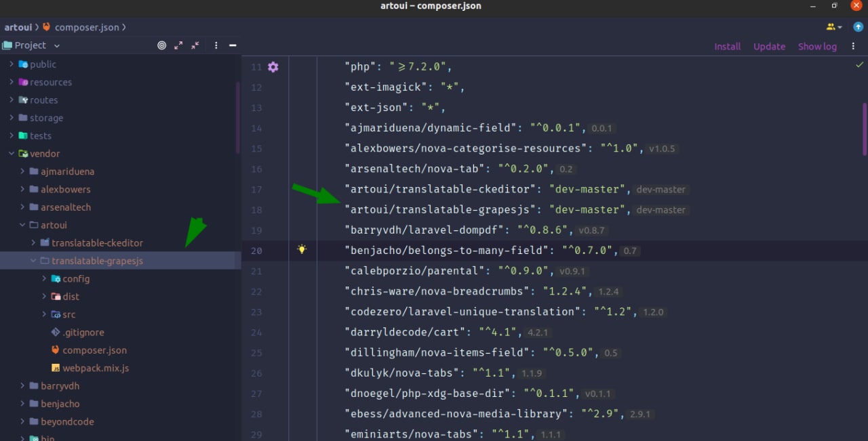Screen dimensions: 868x441
Task: Click the Project panel scrollbar
Action: click(237, 119)
